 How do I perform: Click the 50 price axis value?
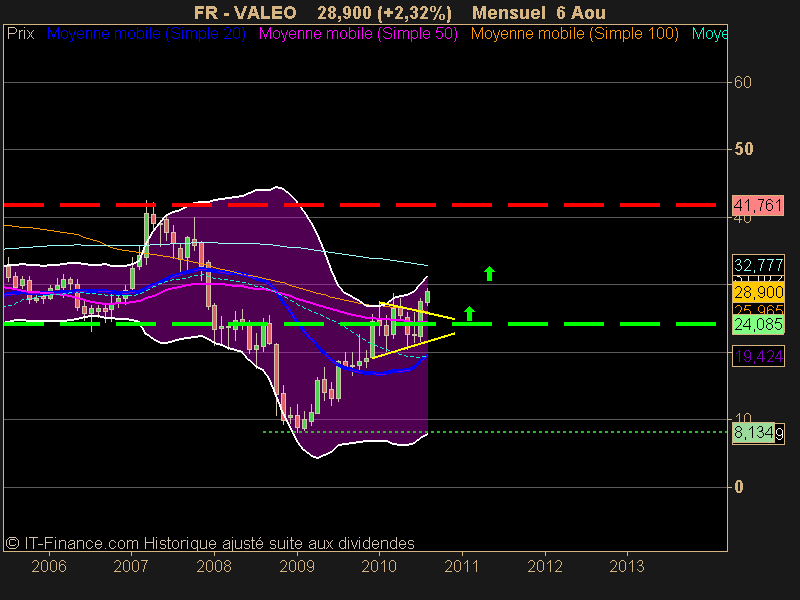tap(743, 149)
